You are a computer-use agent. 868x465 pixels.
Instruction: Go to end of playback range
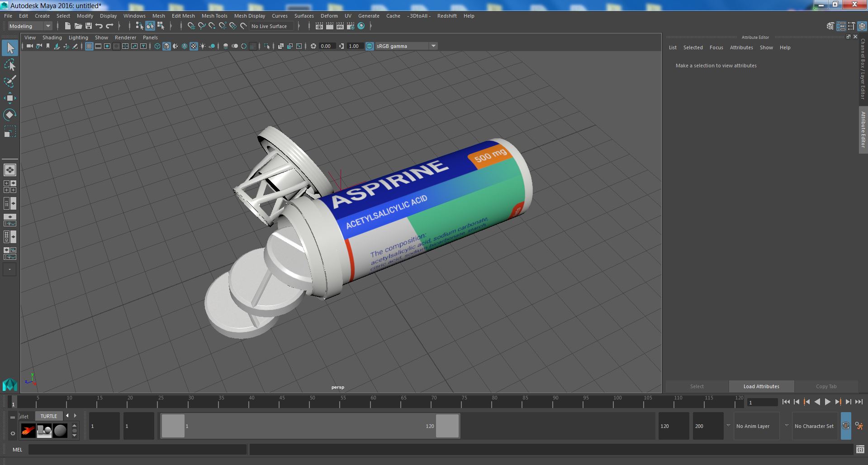pos(859,402)
